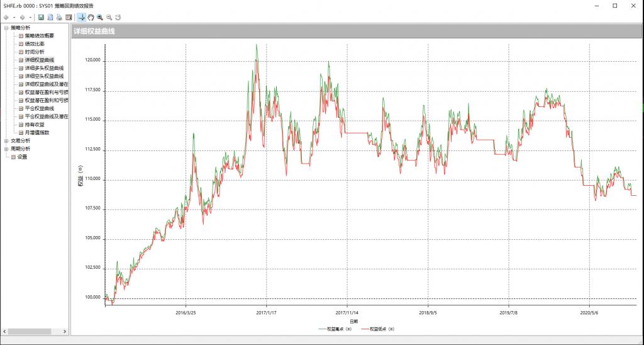Select 详细空头权益曲线 tree item
Screen dimensions: 644x345
point(44,76)
